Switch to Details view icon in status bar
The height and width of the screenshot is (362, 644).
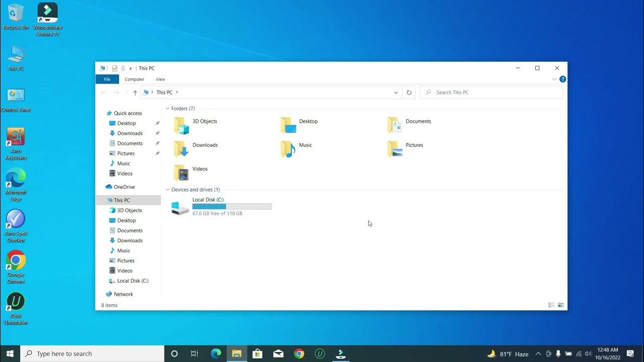[551, 305]
